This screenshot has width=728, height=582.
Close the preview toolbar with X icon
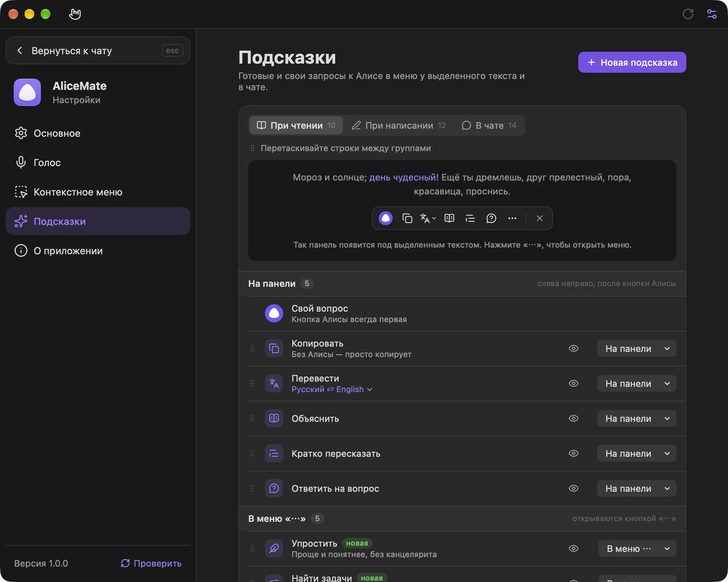point(539,218)
